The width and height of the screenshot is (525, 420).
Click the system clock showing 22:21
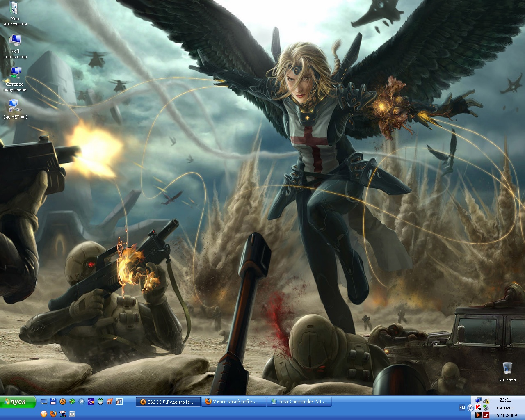pyautogui.click(x=505, y=400)
